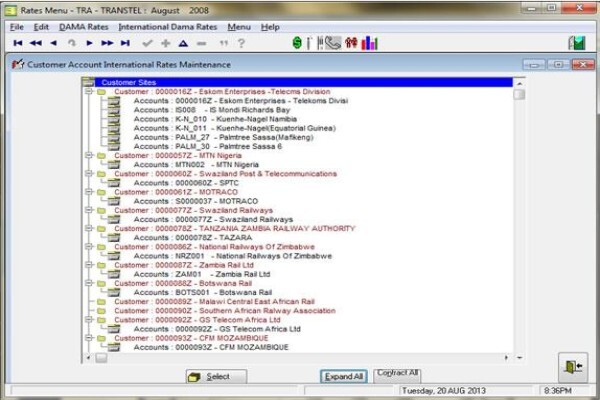Viewport: 600px width, 400px height.
Task: Click the vertical scrollbar down arrow
Action: point(519,358)
